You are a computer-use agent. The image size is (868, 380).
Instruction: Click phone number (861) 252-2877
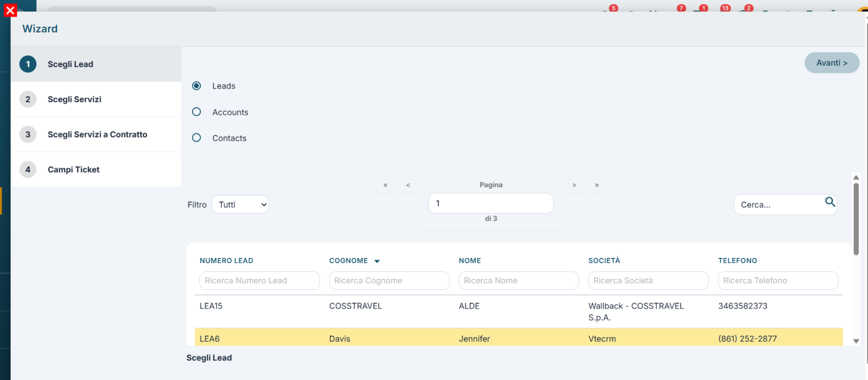748,339
